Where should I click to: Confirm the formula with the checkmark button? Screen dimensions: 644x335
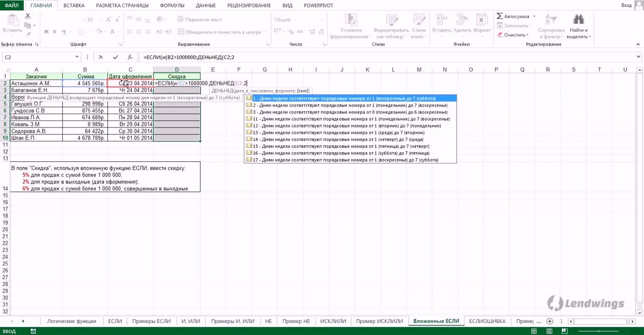pyautogui.click(x=115, y=57)
